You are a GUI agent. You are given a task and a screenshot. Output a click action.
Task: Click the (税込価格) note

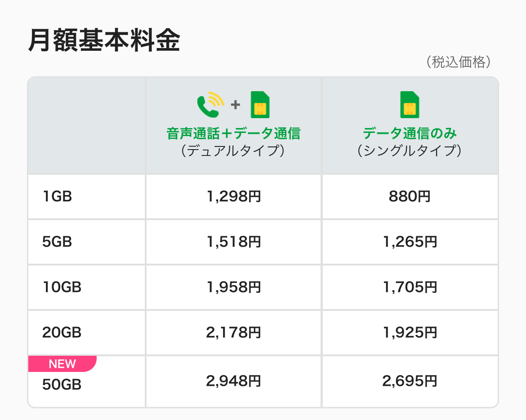[458, 62]
